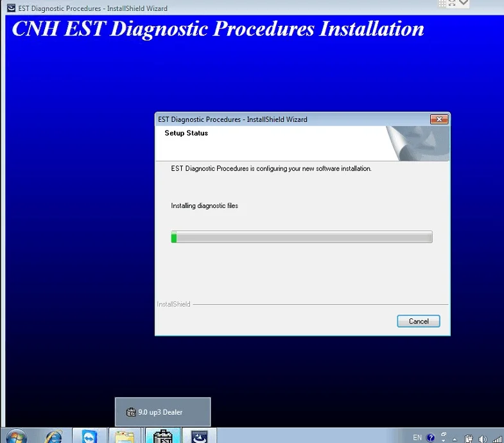Close the InstallShield Wizard dialog
The height and width of the screenshot is (443, 504).
[x=439, y=119]
